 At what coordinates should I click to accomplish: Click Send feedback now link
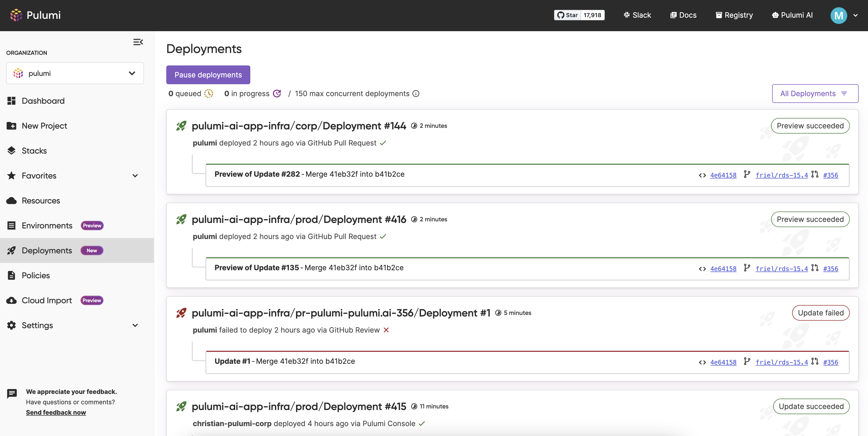[56, 412]
